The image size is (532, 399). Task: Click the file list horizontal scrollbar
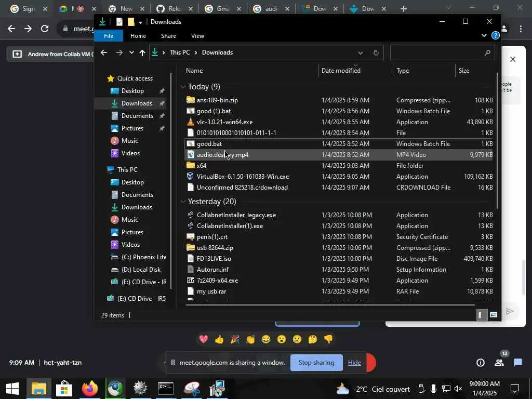(330, 304)
